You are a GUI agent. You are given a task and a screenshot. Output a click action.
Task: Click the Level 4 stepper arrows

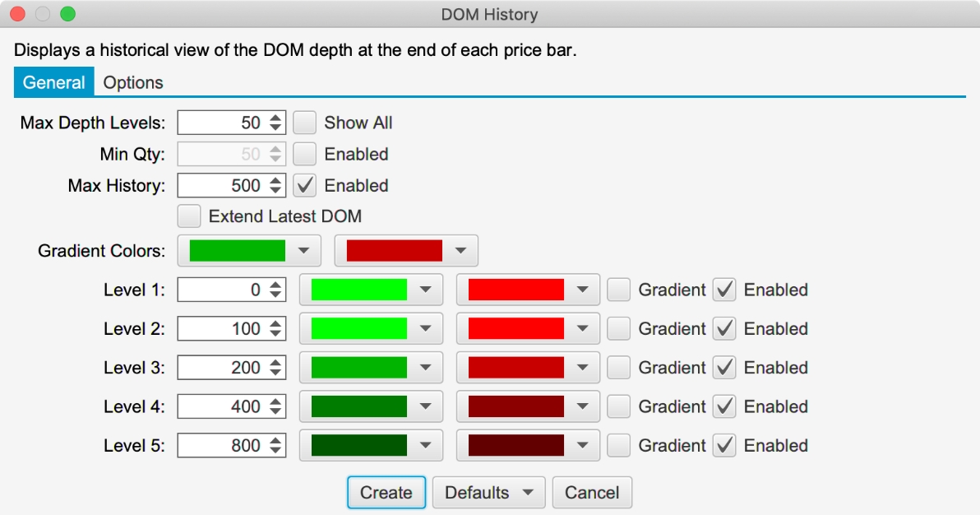coord(275,406)
